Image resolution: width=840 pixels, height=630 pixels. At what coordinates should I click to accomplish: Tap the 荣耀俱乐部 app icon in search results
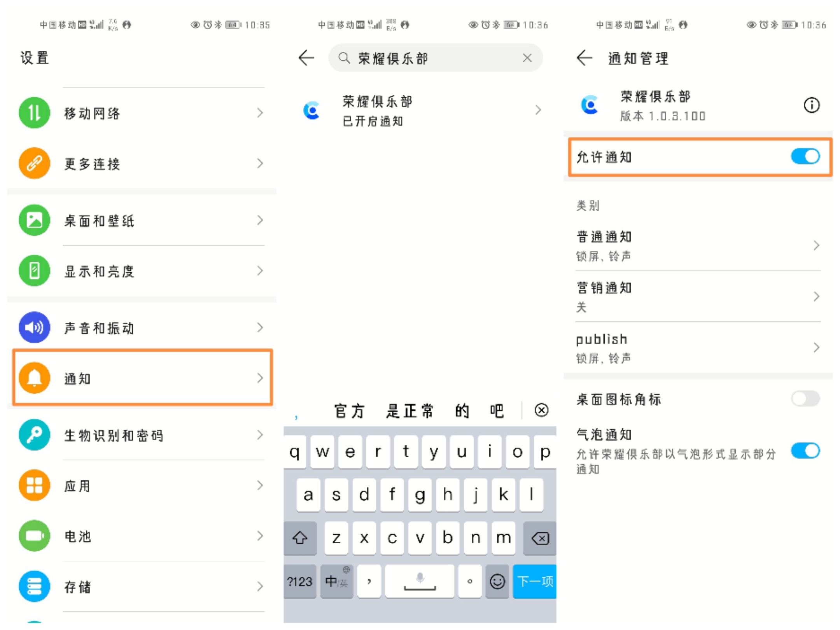(312, 110)
